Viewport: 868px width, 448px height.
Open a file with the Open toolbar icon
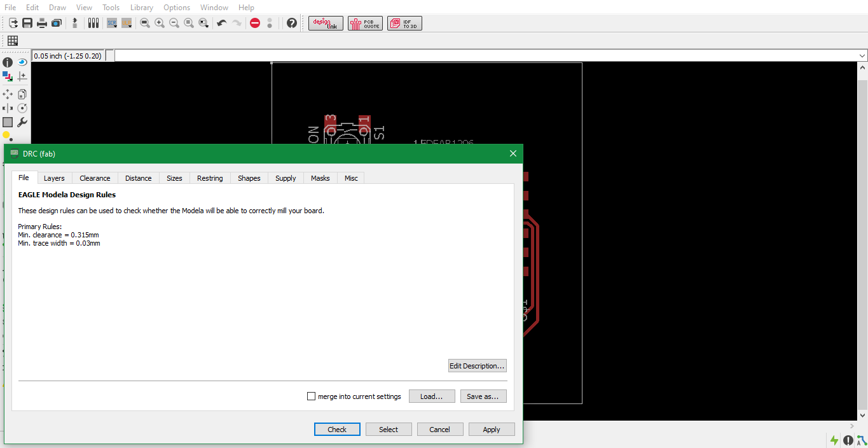[13, 23]
